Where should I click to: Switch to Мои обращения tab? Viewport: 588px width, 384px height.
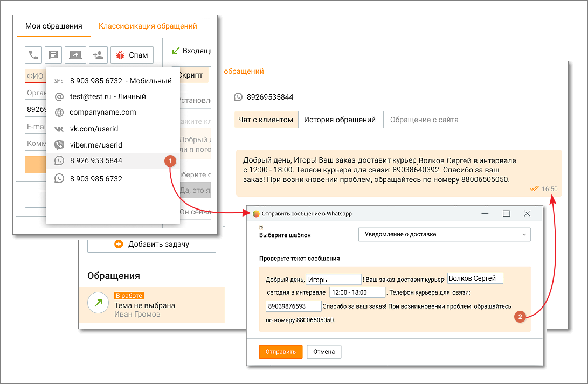53,26
